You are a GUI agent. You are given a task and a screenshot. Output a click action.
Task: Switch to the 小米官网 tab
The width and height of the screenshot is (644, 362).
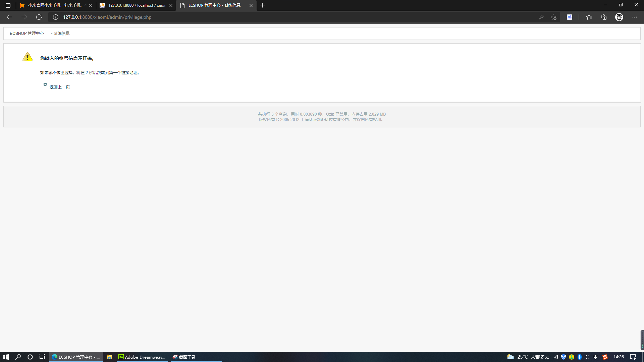click(55, 5)
